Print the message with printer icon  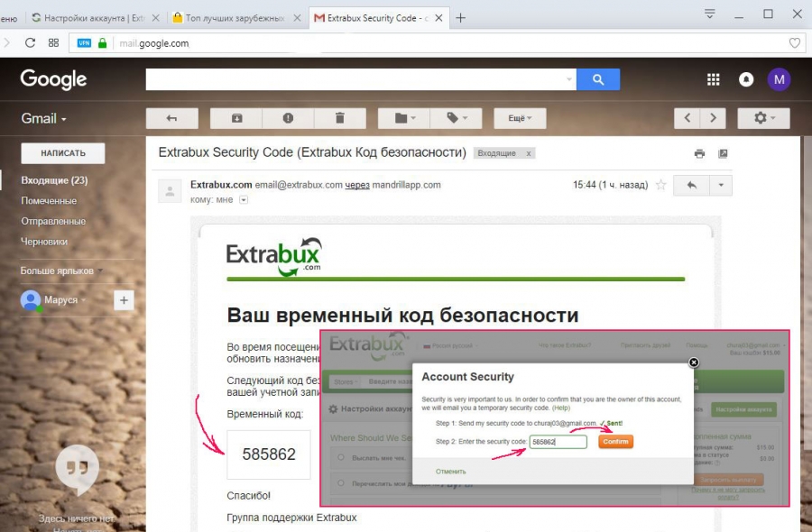(x=699, y=153)
